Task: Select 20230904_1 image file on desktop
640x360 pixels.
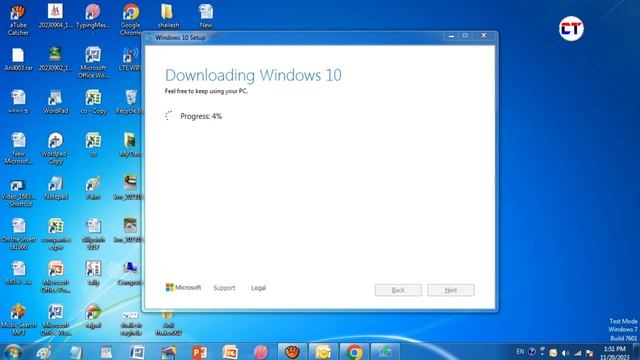Action: pos(56,16)
